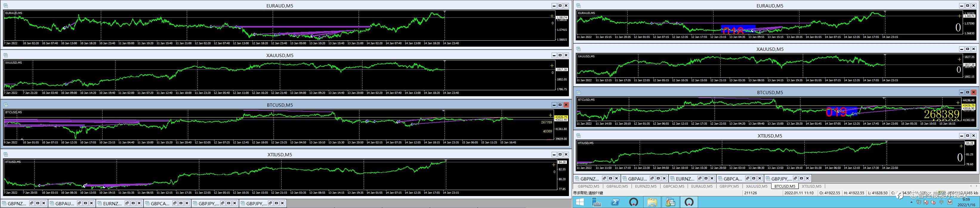Switch to the GBPNZD,M5 chart tab
Image resolution: width=980 pixels, height=208 pixels.
(x=588, y=186)
